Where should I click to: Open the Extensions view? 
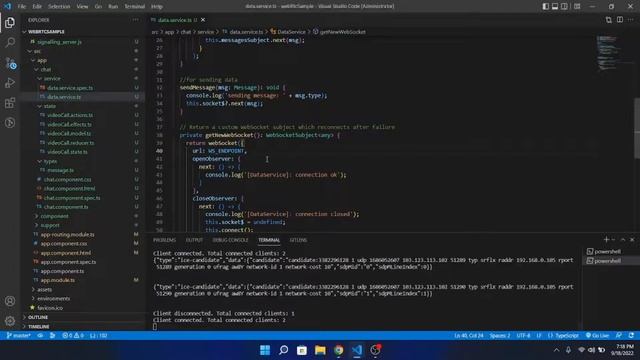click(x=10, y=103)
